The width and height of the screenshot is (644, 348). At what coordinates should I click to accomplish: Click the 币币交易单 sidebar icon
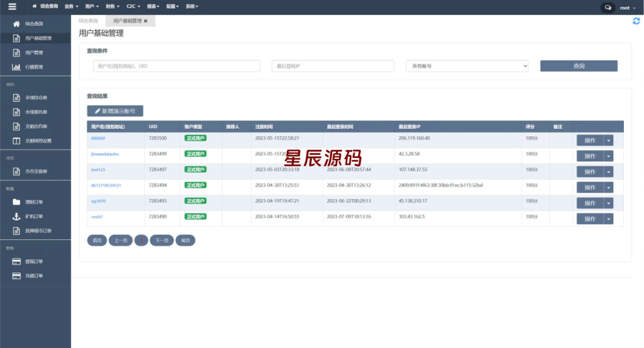[16, 171]
